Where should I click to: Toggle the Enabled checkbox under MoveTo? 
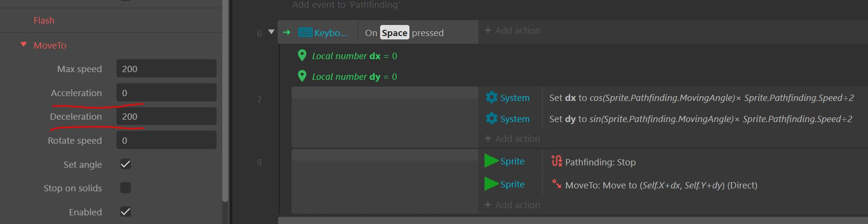tap(126, 212)
